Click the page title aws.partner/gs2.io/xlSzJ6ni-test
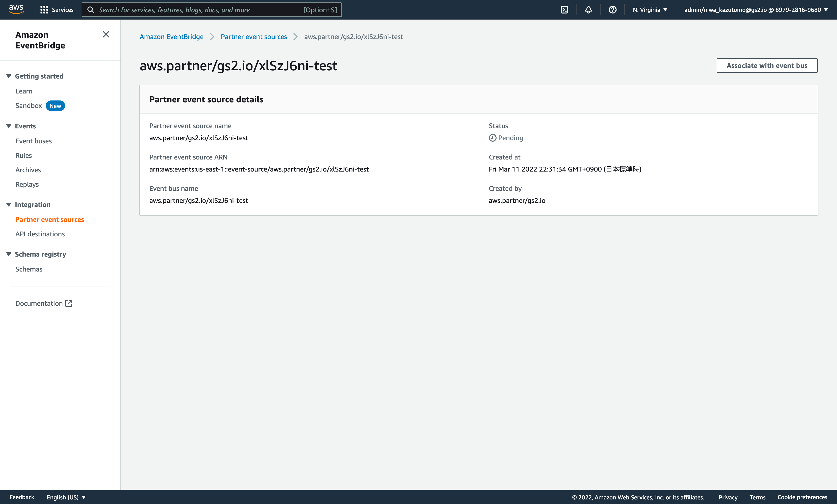The height and width of the screenshot is (504, 837). click(238, 66)
